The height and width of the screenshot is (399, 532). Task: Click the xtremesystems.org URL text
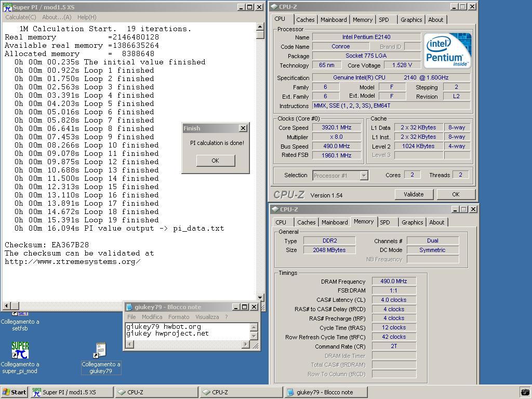coord(73,262)
